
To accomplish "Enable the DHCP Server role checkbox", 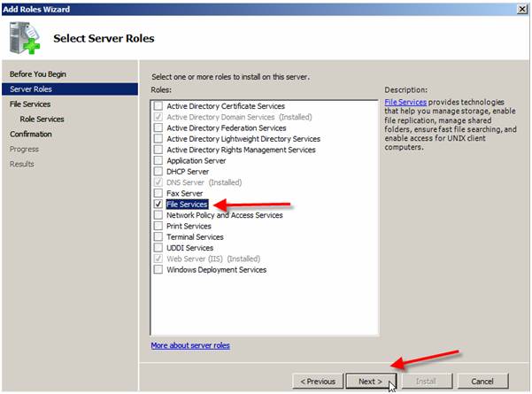I will pos(158,171).
